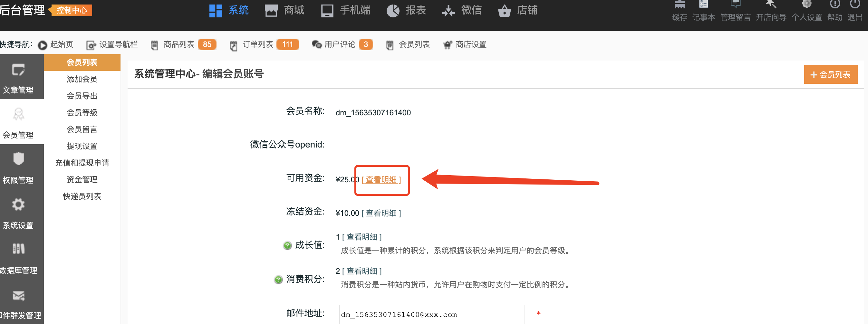The height and width of the screenshot is (324, 868).
Task: Open 商品列表 quick link
Action: [x=179, y=44]
